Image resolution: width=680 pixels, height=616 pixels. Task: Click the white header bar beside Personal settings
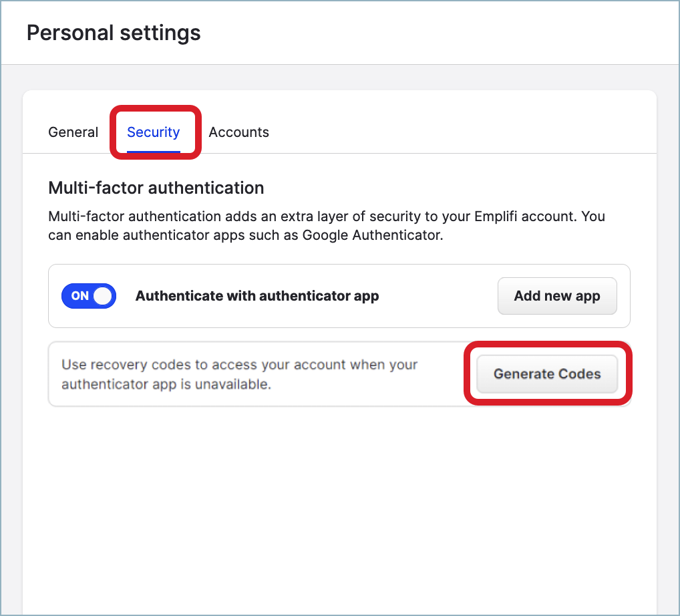[438, 33]
